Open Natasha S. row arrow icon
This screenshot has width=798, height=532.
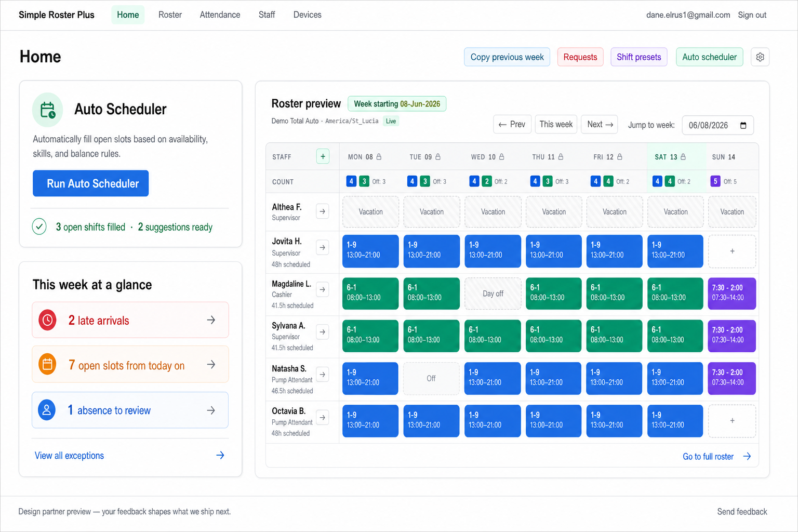click(323, 374)
